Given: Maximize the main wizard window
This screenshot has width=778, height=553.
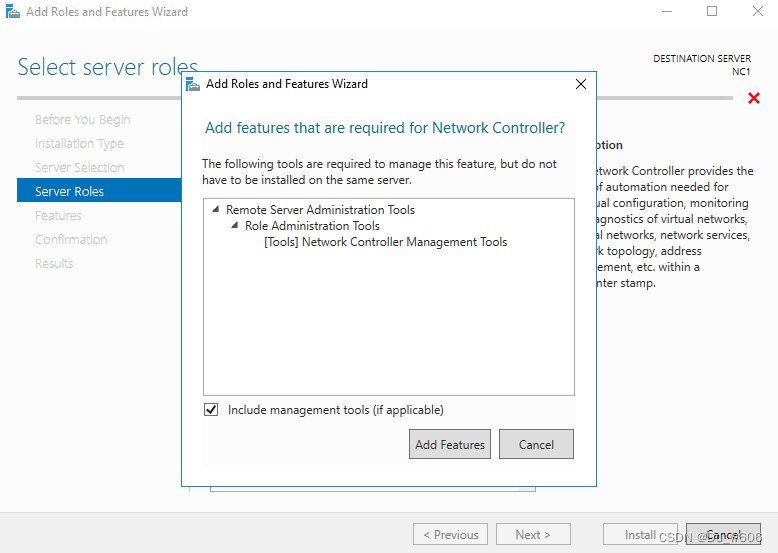Looking at the screenshot, I should [712, 11].
